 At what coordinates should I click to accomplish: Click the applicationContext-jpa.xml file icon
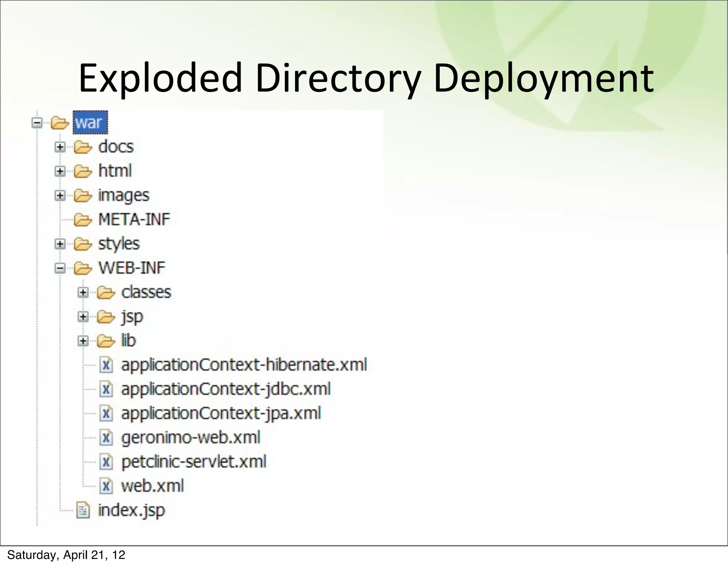(x=106, y=414)
